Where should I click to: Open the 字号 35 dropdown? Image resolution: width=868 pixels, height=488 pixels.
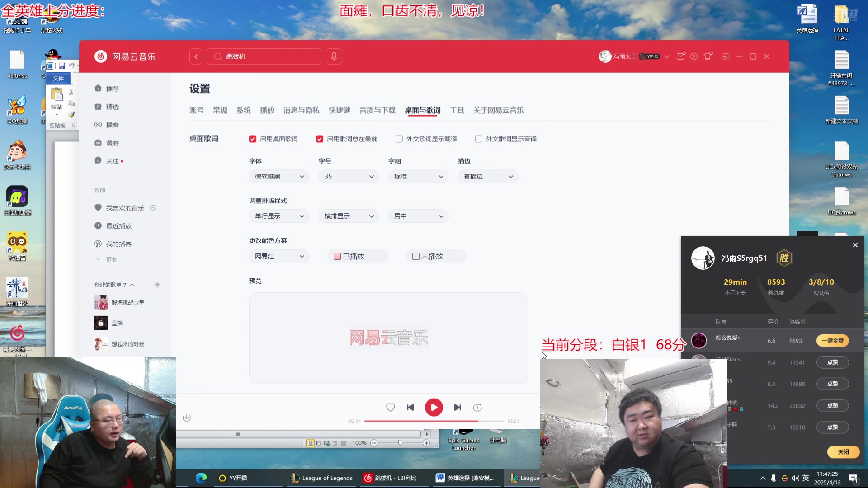349,176
